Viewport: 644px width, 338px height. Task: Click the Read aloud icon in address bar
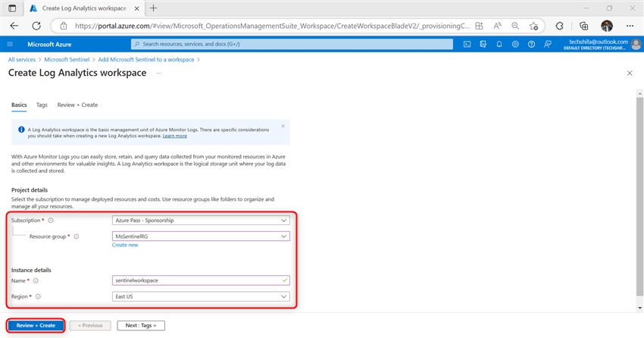(497, 26)
